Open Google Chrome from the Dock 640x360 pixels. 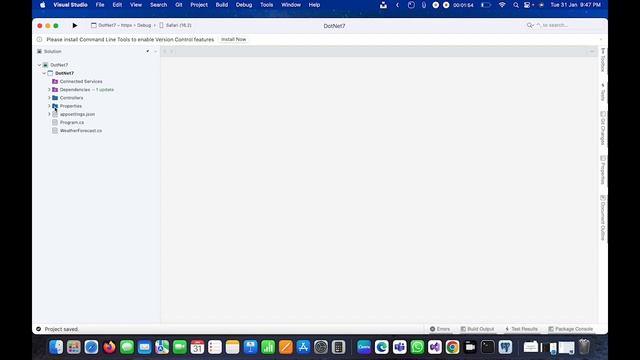tap(452, 347)
